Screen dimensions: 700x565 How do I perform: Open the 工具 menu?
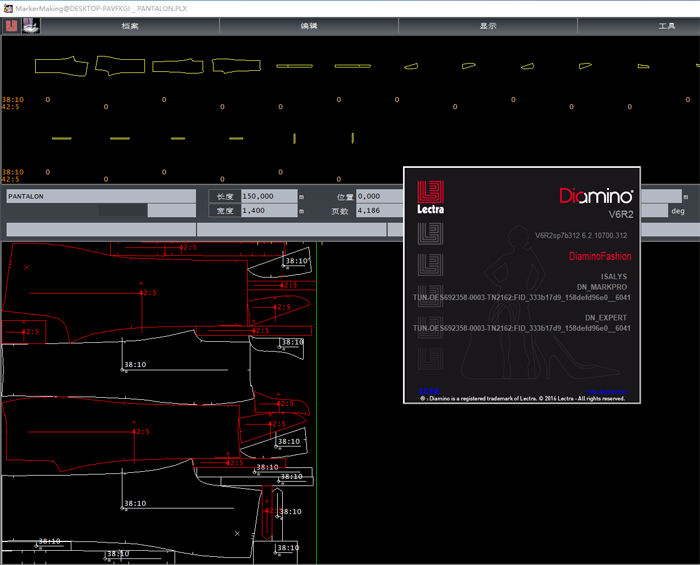667,26
